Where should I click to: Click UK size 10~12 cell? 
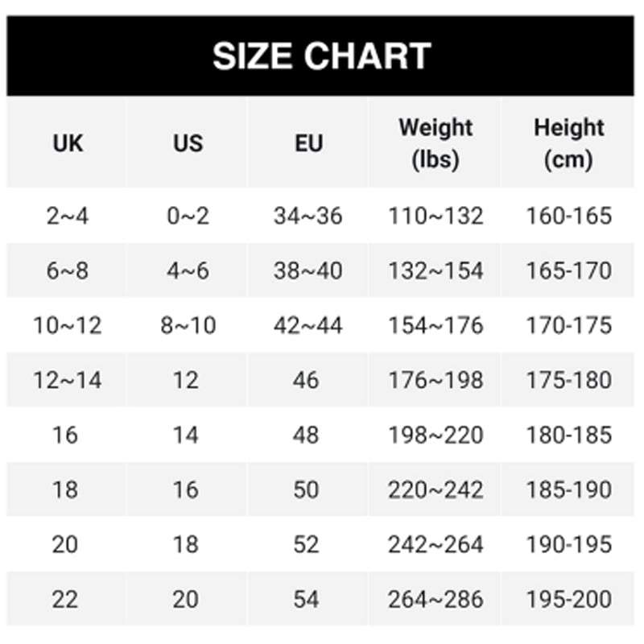(x=68, y=325)
